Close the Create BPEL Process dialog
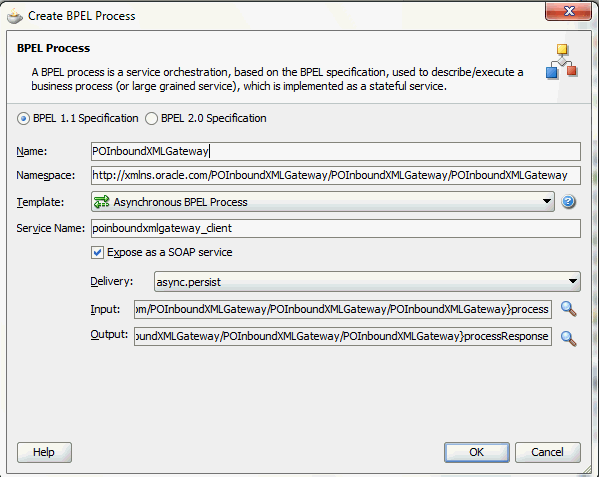This screenshot has width=599, height=477. pyautogui.click(x=568, y=11)
